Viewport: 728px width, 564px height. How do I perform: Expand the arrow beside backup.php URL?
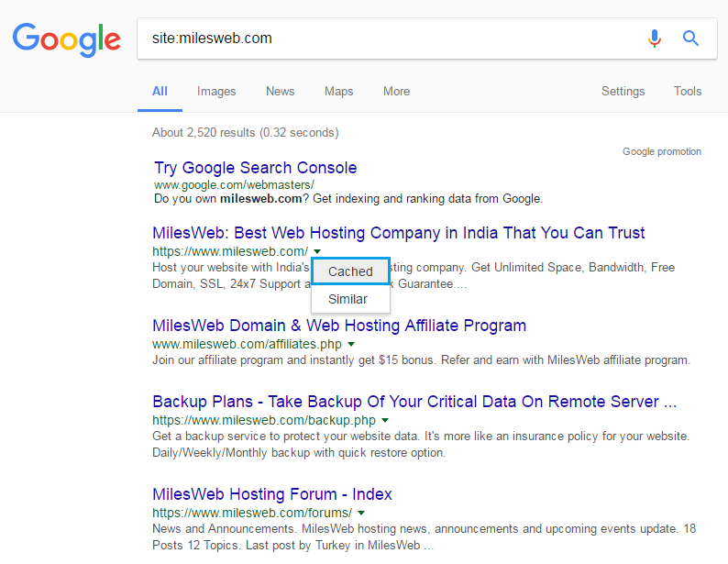coord(385,421)
